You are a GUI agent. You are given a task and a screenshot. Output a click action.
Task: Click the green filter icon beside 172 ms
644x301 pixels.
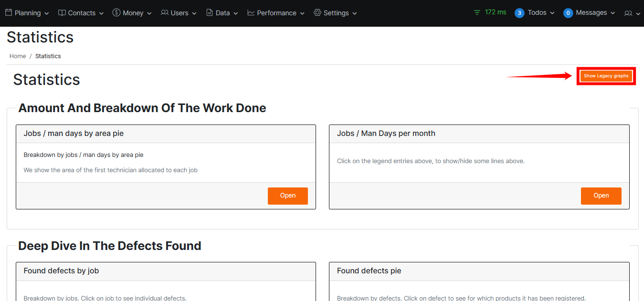pyautogui.click(x=477, y=12)
